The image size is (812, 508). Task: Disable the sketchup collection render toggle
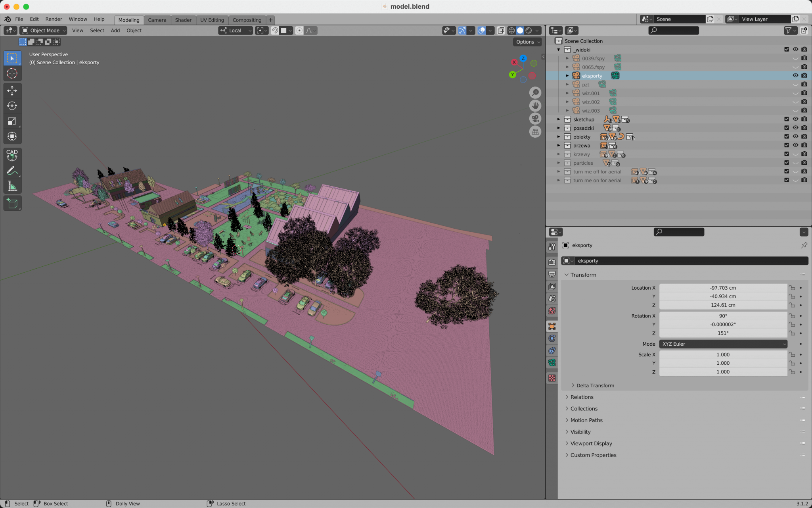(x=804, y=119)
